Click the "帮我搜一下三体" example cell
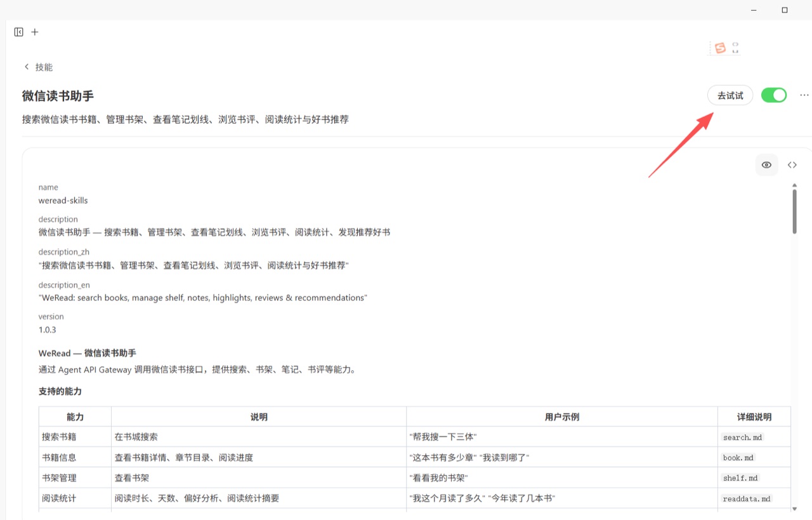This screenshot has height=520, width=812. (x=562, y=437)
